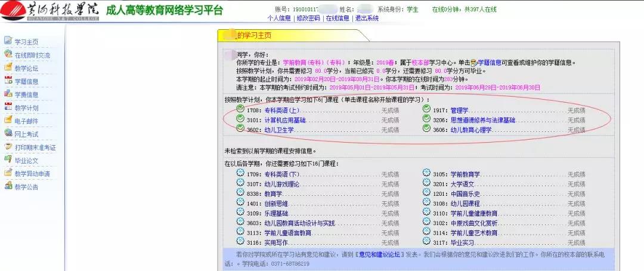Viewport: 644px width, 271px height.
Task: Open the 幼儿教育心理学 course link
Action: tap(471, 130)
